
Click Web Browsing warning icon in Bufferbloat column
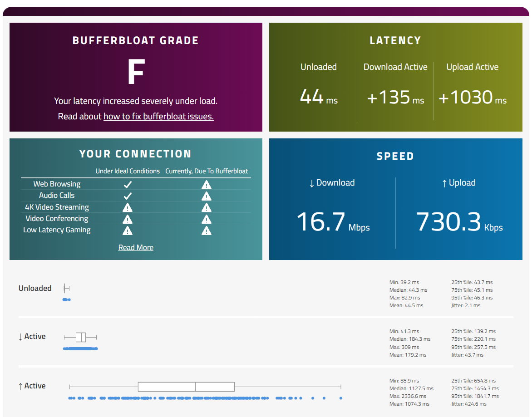pyautogui.click(x=207, y=184)
